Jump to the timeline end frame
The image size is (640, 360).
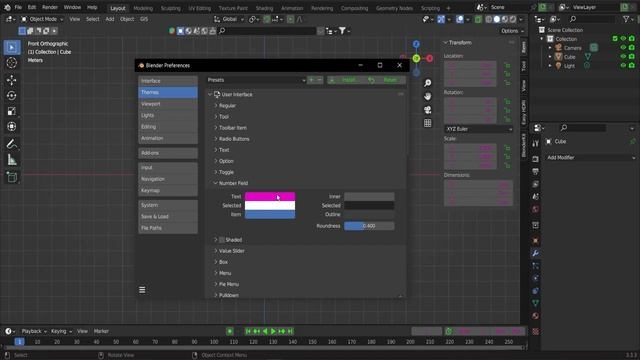tap(290, 331)
